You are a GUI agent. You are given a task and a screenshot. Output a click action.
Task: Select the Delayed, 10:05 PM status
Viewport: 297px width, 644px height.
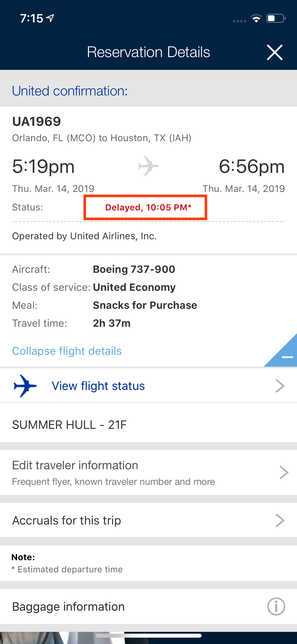click(x=148, y=208)
